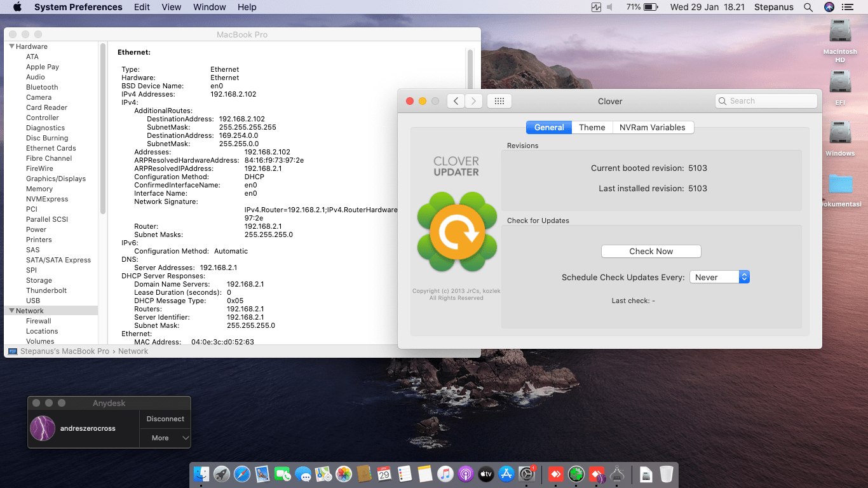The image size is (868, 488).
Task: Open the Music app in the dock
Action: point(445,474)
